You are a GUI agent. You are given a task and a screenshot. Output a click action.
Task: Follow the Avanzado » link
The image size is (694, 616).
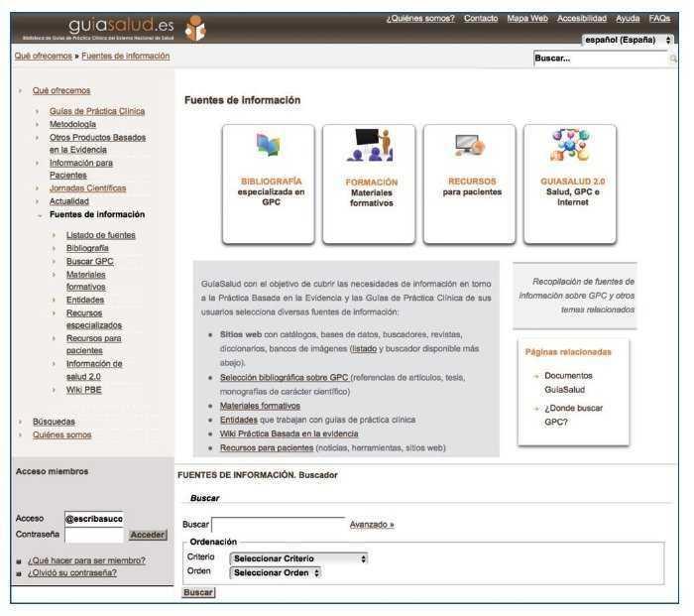coord(372,525)
